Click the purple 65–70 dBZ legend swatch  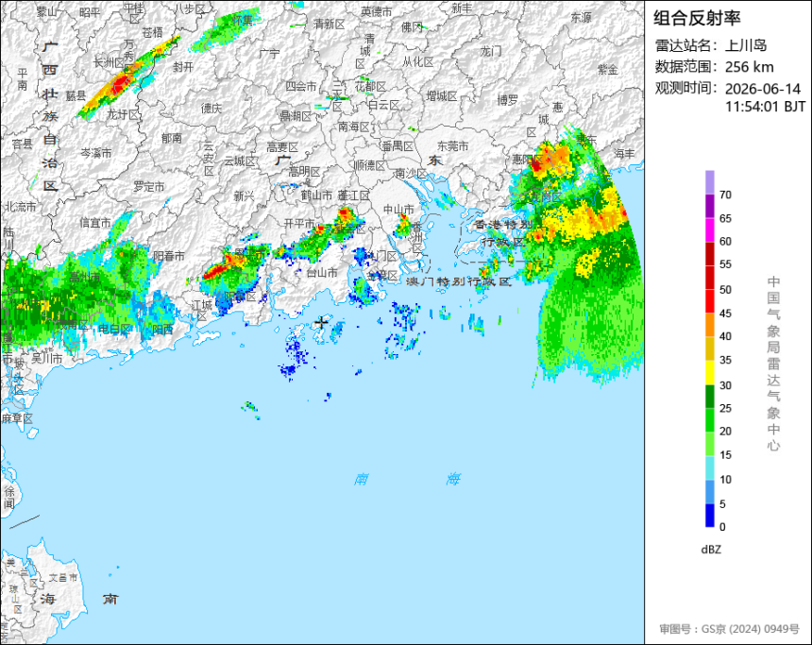(x=709, y=206)
